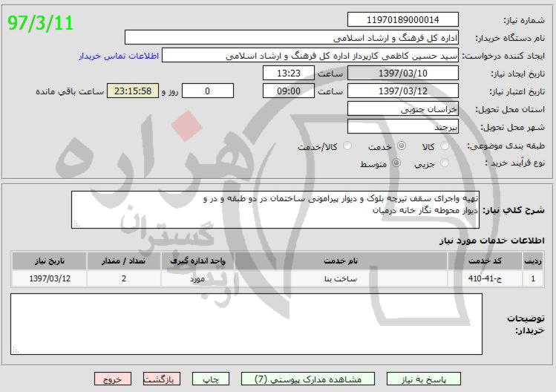Image resolution: width=556 pixels, height=392 pixels.
Task: Click the quantity cell showing 2
Action: [124, 278]
